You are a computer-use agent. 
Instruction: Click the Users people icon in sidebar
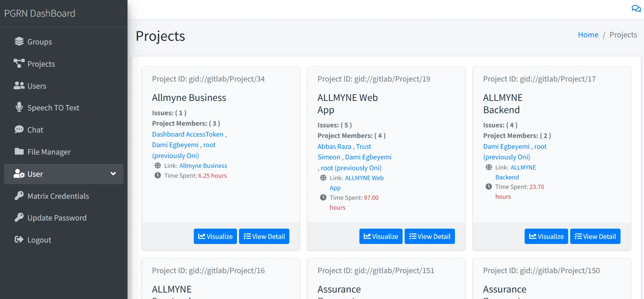[x=19, y=86]
